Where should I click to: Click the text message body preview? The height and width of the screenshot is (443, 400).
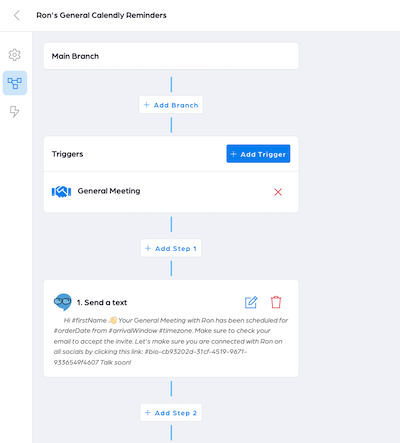tap(171, 341)
